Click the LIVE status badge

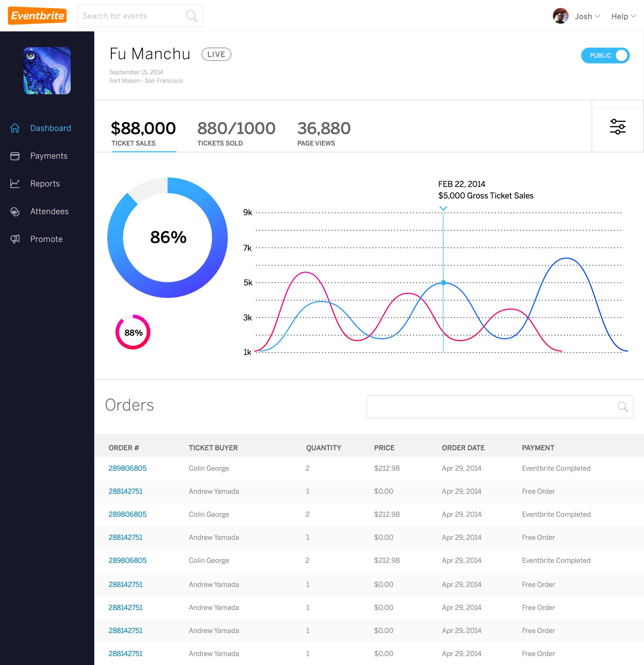click(216, 54)
